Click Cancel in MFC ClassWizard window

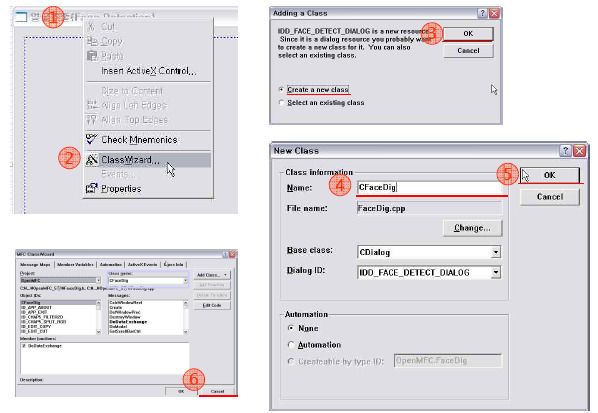coord(217,391)
